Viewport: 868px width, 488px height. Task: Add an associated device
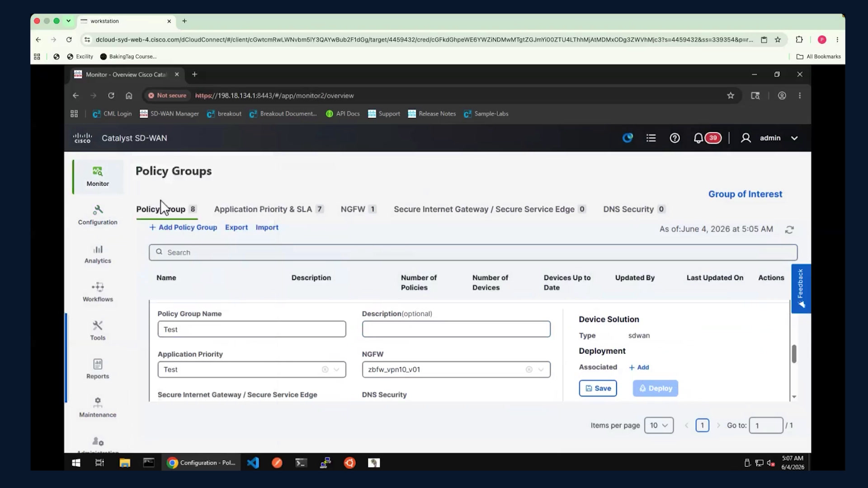tap(639, 367)
